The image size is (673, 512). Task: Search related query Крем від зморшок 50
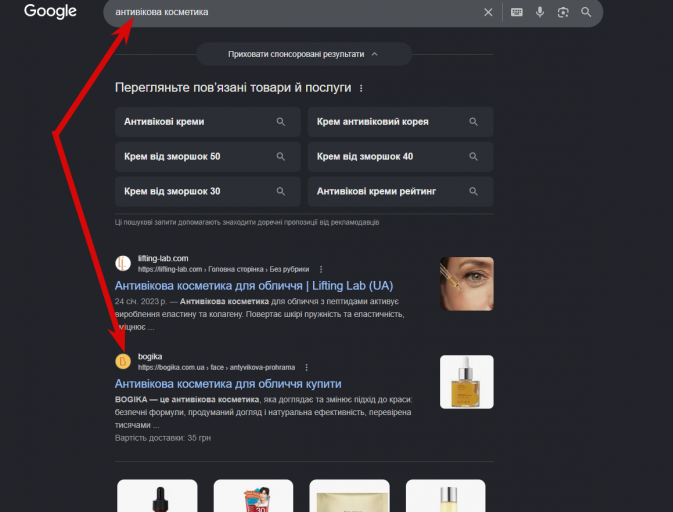[208, 157]
